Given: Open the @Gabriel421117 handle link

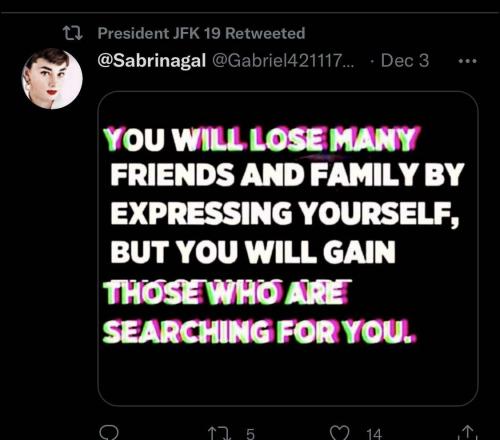Looking at the screenshot, I should (283, 60).
